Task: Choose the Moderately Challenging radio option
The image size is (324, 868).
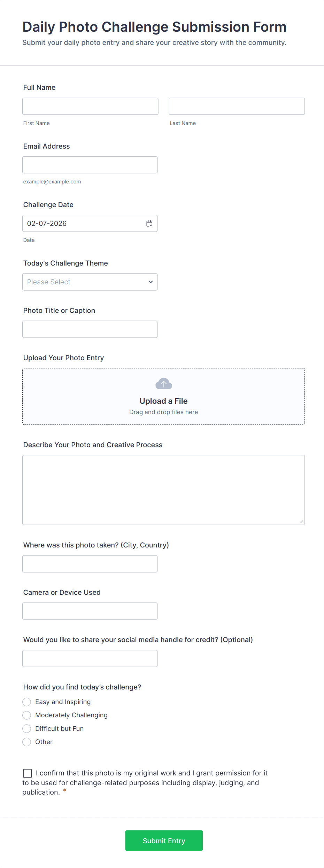Action: click(27, 715)
